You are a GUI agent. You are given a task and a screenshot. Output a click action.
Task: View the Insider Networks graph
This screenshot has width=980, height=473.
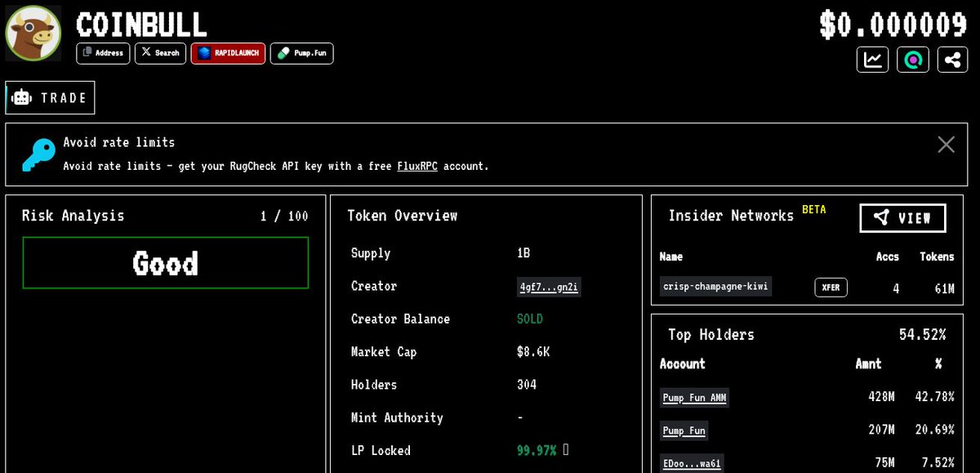point(902,218)
